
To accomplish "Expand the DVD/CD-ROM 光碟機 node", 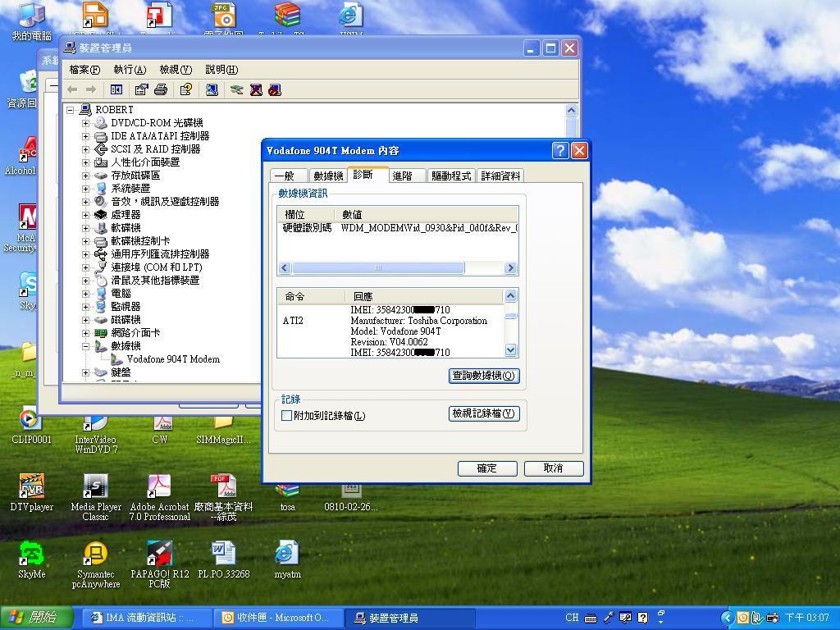I will pos(85,123).
